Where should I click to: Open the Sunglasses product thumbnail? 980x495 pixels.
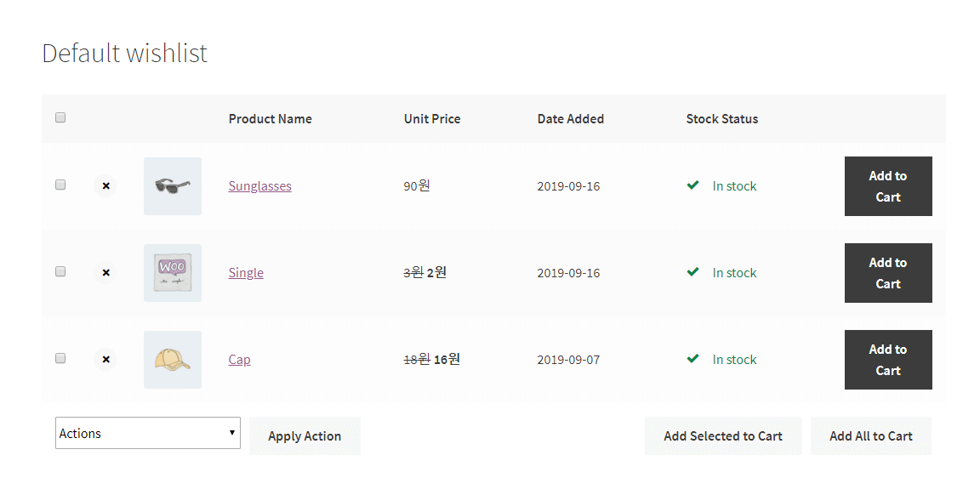[x=173, y=186]
